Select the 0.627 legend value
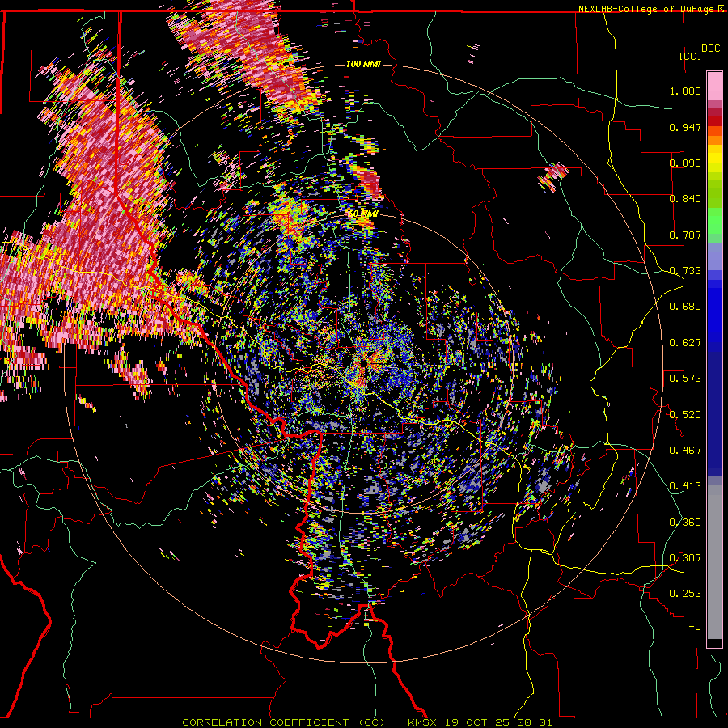 pos(685,343)
